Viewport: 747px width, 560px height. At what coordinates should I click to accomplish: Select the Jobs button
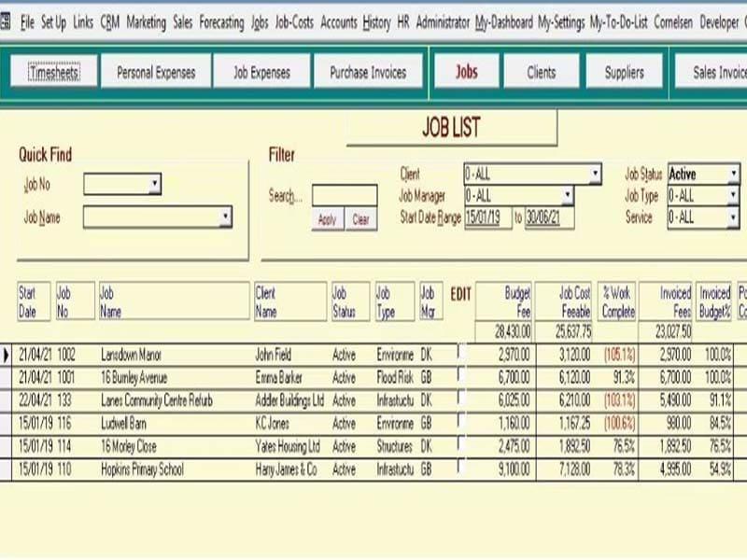click(x=466, y=72)
